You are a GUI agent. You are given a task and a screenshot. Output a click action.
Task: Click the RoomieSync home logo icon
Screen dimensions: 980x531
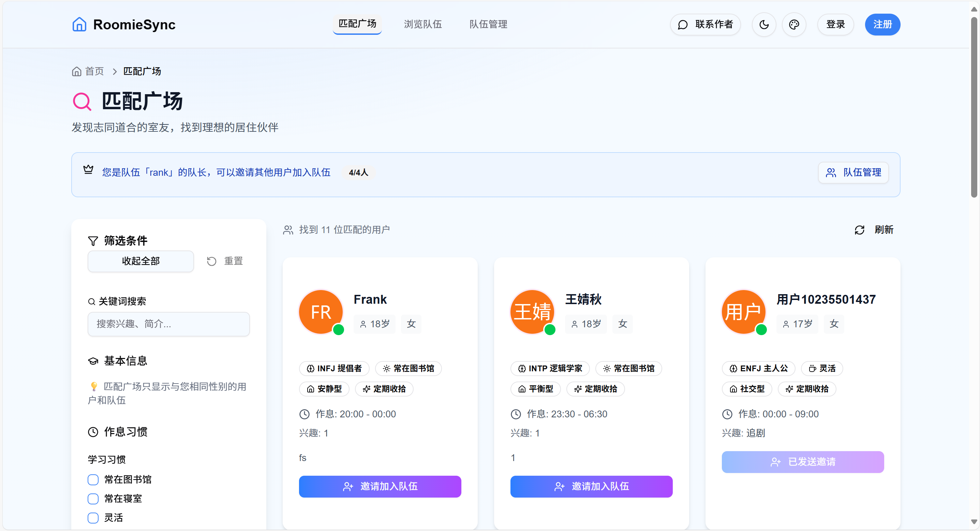click(79, 24)
